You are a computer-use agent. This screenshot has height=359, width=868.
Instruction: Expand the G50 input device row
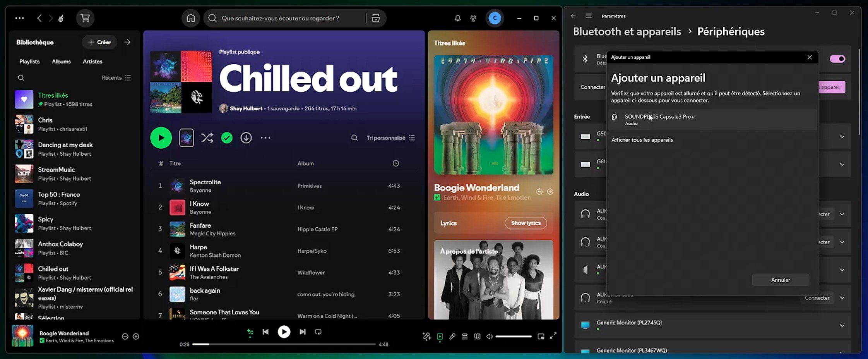pos(842,137)
